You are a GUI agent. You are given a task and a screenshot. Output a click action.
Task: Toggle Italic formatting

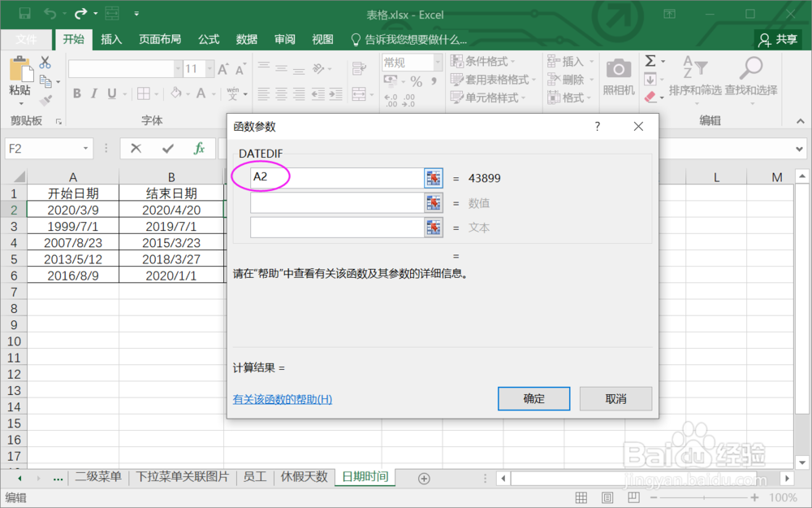click(x=93, y=93)
